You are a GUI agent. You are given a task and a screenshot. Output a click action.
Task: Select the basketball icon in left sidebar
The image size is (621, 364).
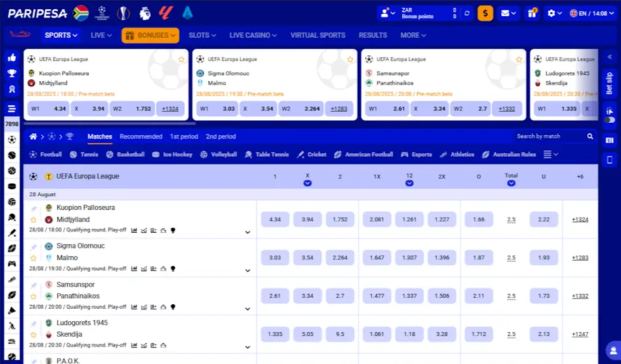12,171
